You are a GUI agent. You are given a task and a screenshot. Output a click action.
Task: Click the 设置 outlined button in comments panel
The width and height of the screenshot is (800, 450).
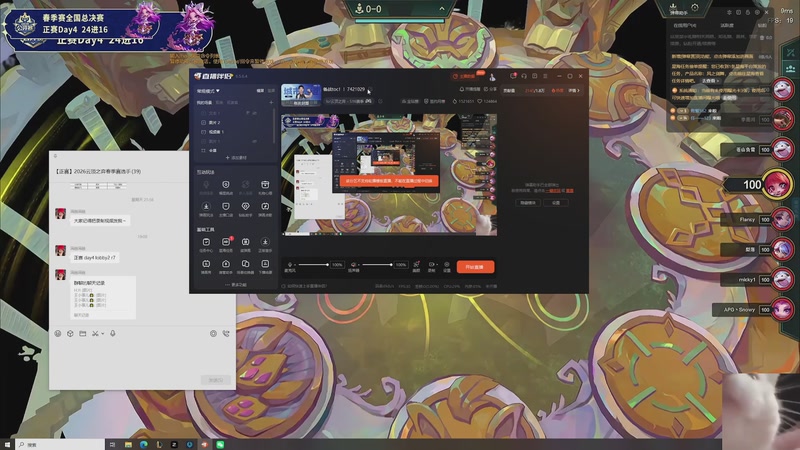coord(556,203)
